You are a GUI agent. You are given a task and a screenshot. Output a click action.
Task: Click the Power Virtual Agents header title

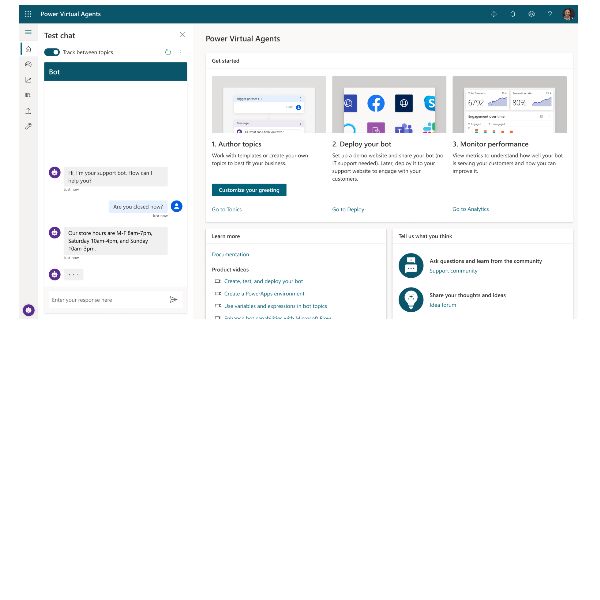70,14
